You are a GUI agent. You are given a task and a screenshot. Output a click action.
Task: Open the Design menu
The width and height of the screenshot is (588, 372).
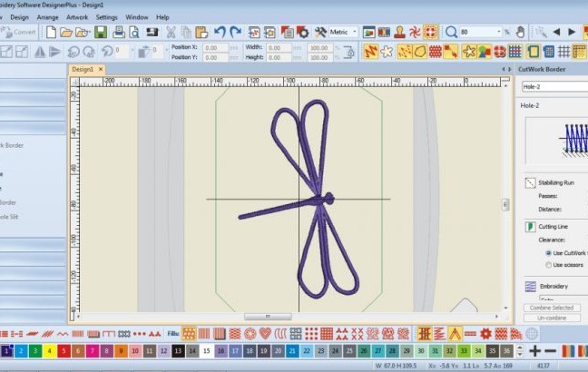(x=19, y=17)
